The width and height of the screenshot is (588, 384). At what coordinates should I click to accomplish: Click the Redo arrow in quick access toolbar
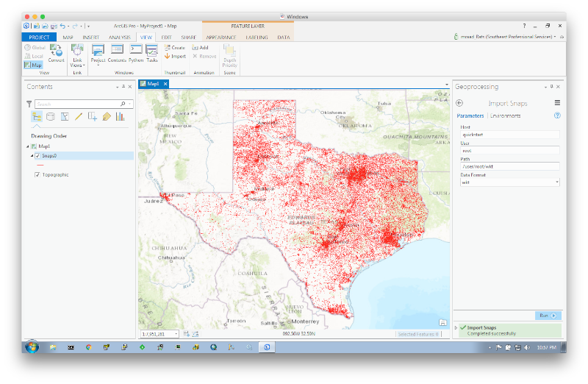[75, 26]
